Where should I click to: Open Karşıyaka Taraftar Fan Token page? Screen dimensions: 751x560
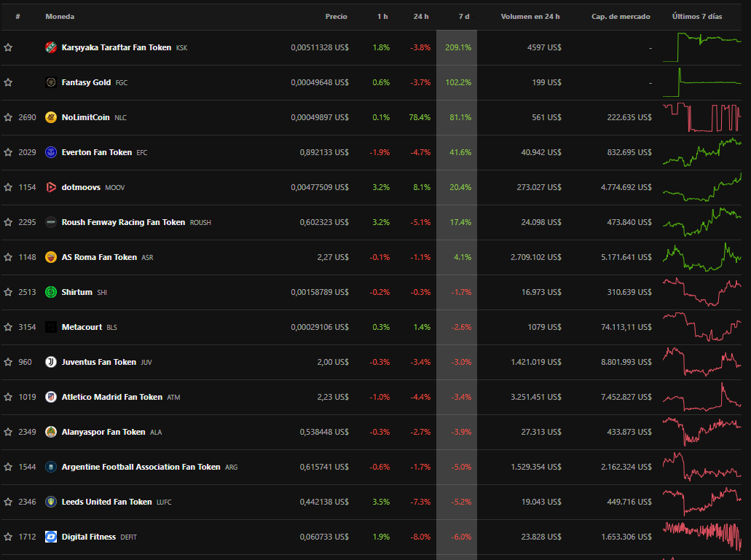117,47
